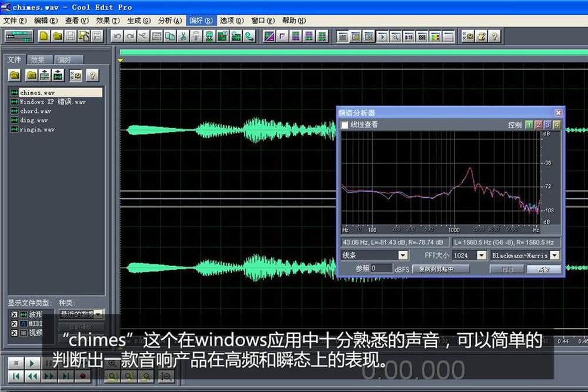The width and height of the screenshot is (588, 392).
Task: Click the Undo arrow icon
Action: (118, 36)
